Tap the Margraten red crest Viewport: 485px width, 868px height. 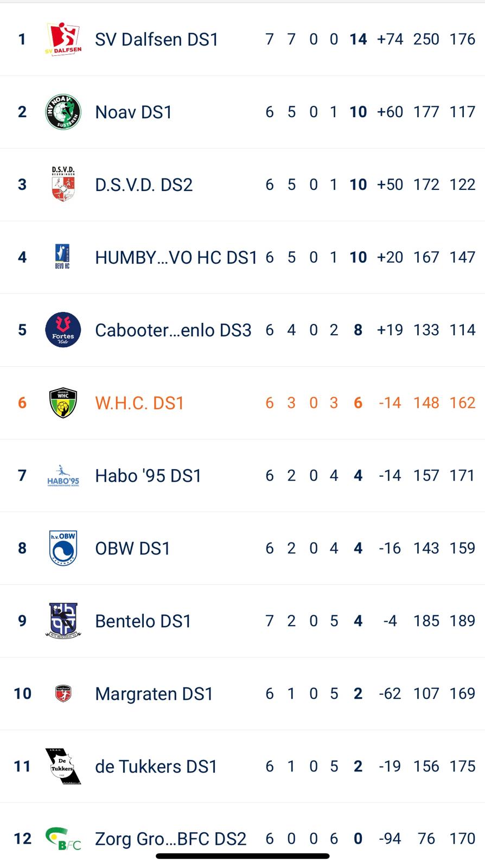(x=63, y=693)
